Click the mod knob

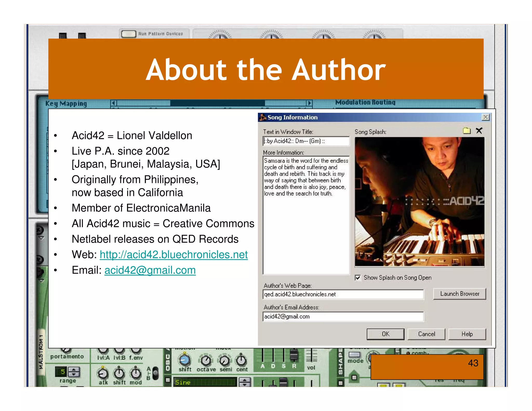pos(136,373)
